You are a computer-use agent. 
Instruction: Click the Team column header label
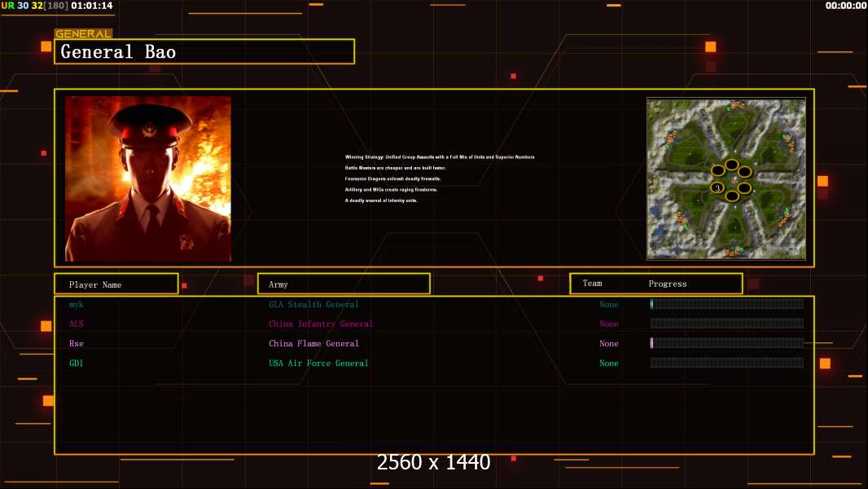[x=592, y=284]
